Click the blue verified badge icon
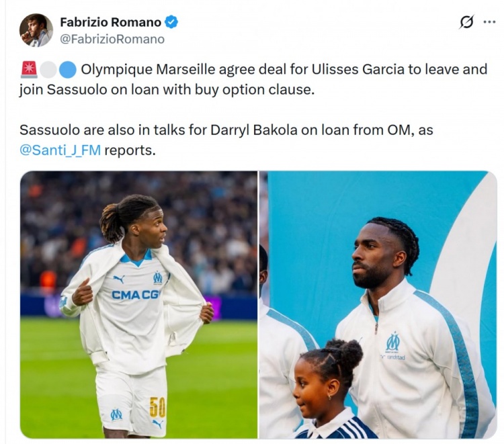The width and height of the screenshot is (504, 444). (171, 22)
